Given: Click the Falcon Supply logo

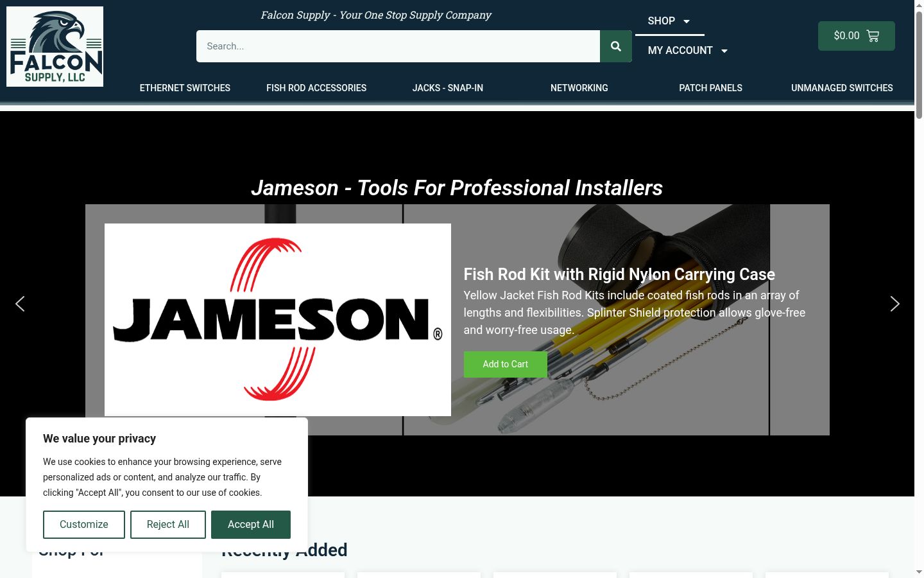Looking at the screenshot, I should pyautogui.click(x=55, y=46).
